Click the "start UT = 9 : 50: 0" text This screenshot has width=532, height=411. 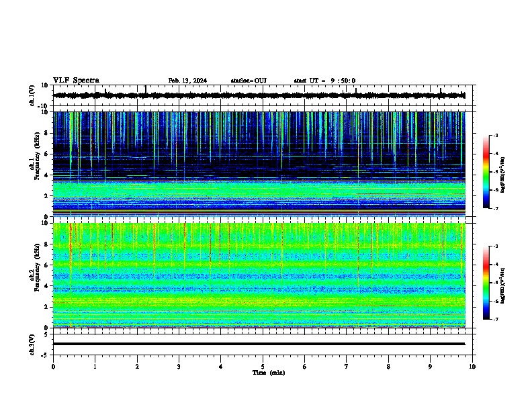pyautogui.click(x=324, y=81)
